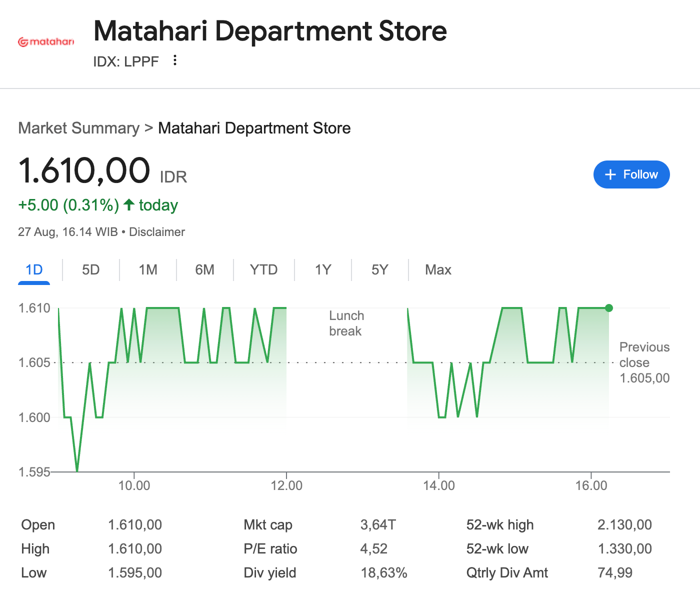Click the Lunch break chart label
Viewport: 700px width, 602px height.
click(346, 323)
